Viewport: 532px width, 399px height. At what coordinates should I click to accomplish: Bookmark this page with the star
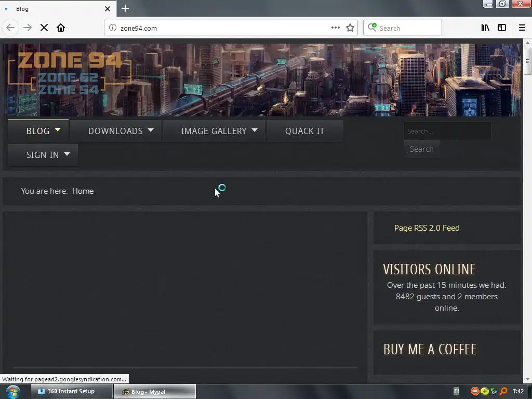[x=350, y=28]
